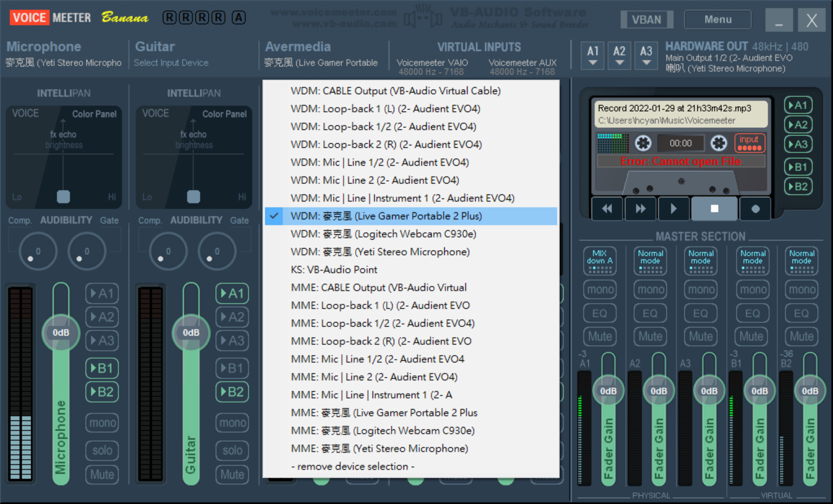Image resolution: width=833 pixels, height=504 pixels.
Task: Stop the cassette recorder
Action: (714, 209)
